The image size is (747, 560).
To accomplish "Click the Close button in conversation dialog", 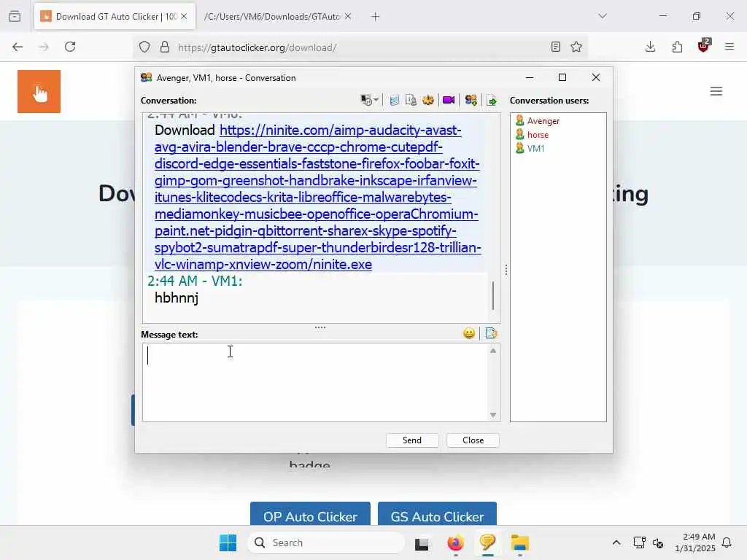I will click(x=473, y=440).
